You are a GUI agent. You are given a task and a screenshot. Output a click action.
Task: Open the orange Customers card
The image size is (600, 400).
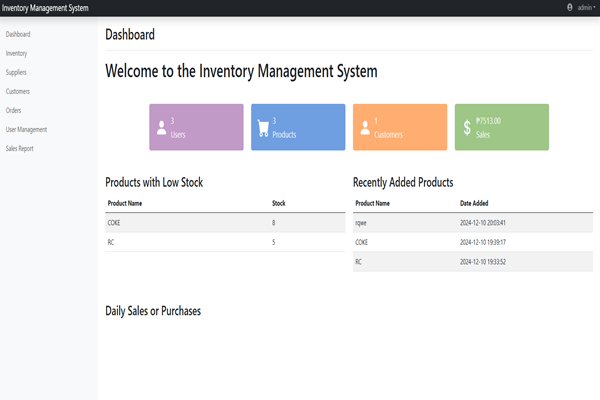(x=400, y=127)
